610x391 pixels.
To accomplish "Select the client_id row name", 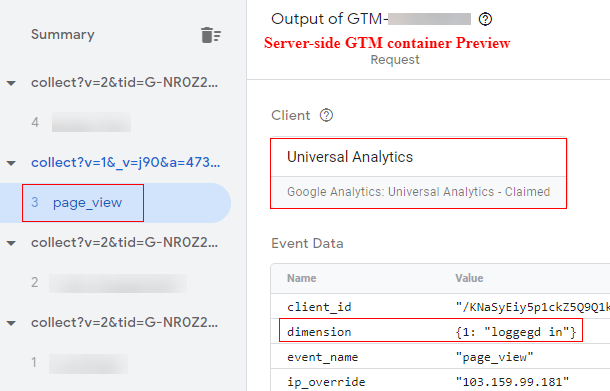I will 319,307.
